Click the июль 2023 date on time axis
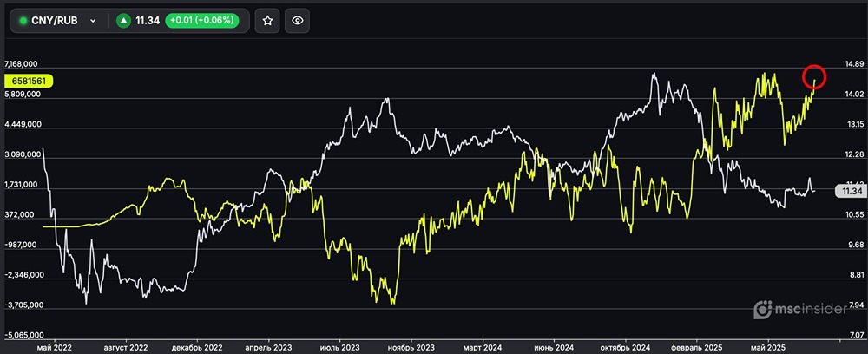 (339, 347)
